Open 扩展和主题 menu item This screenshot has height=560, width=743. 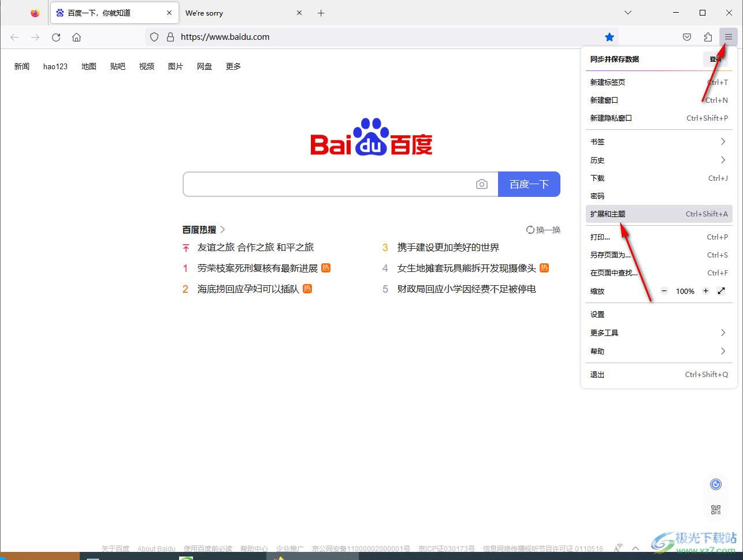pyautogui.click(x=659, y=214)
